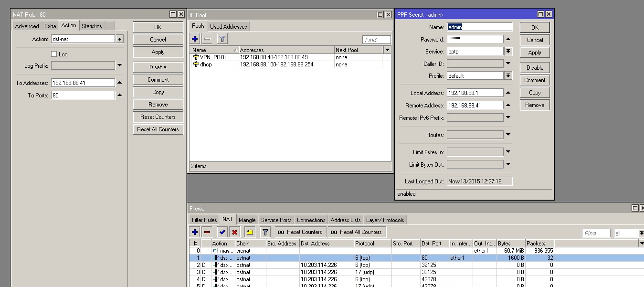Select the VPN_POOL row in IP Pool
The width and height of the screenshot is (644, 287).
213,57
